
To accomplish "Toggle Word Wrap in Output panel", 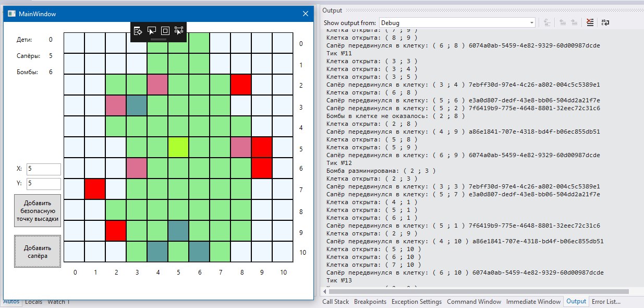I will (x=605, y=22).
